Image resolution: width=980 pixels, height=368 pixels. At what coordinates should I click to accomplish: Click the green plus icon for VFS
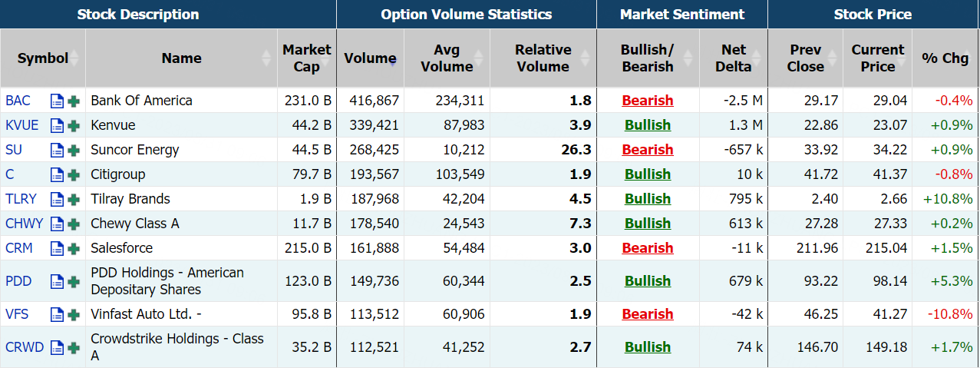74,314
